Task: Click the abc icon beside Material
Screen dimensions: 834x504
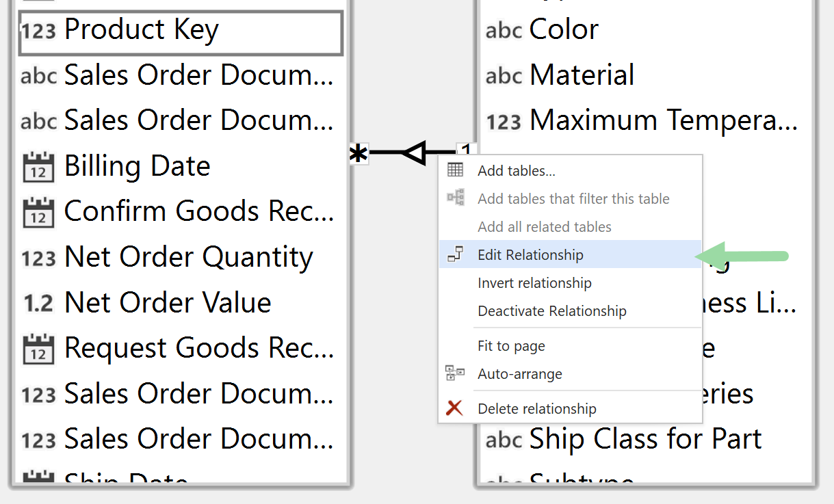Action: pyautogui.click(x=504, y=75)
